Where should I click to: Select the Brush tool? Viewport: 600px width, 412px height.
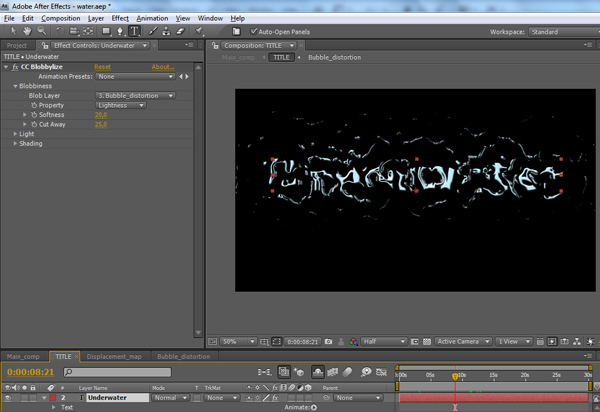[153, 31]
